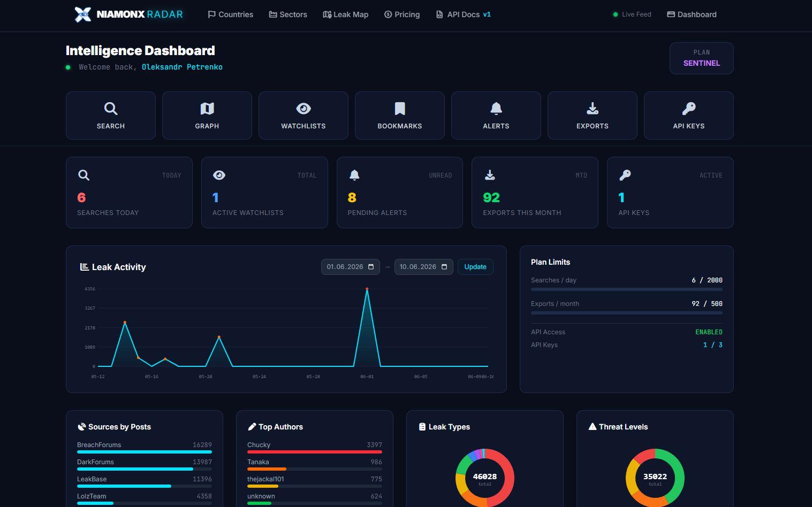Click the Oleksandr Petrenko username

point(182,67)
